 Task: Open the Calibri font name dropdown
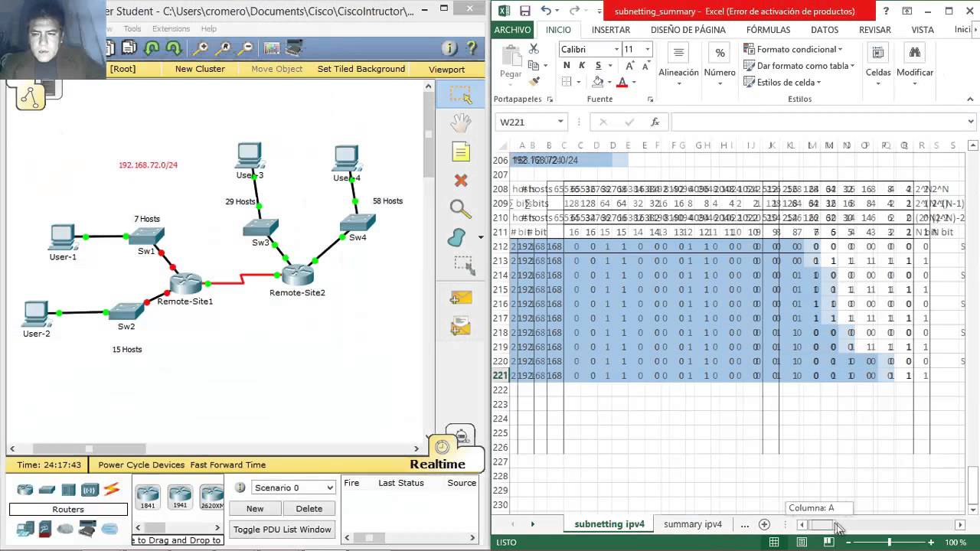pyautogui.click(x=616, y=49)
